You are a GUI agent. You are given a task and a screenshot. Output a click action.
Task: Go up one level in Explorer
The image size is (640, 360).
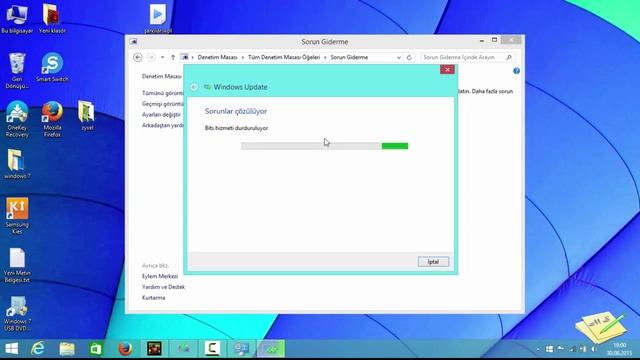(x=173, y=58)
